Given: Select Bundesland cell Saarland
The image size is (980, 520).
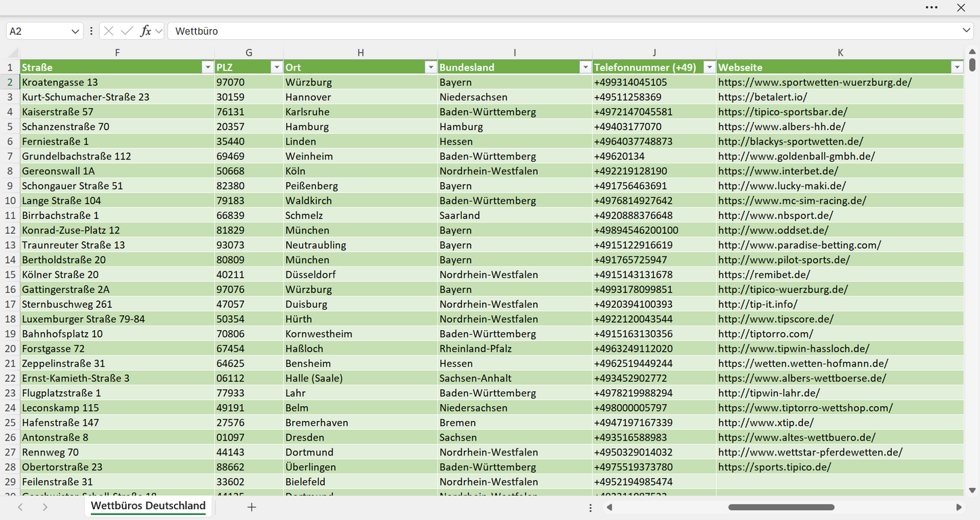Looking at the screenshot, I should point(515,216).
